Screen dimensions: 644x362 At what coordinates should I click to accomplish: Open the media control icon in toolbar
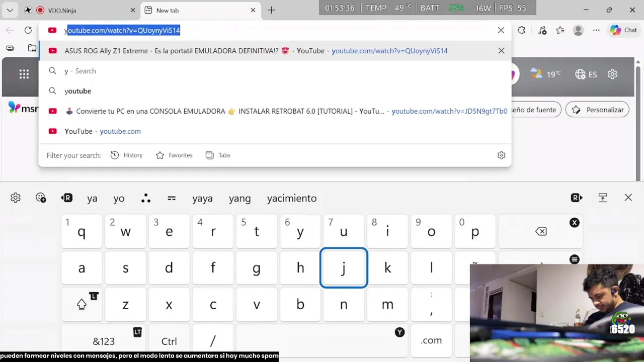click(542, 30)
